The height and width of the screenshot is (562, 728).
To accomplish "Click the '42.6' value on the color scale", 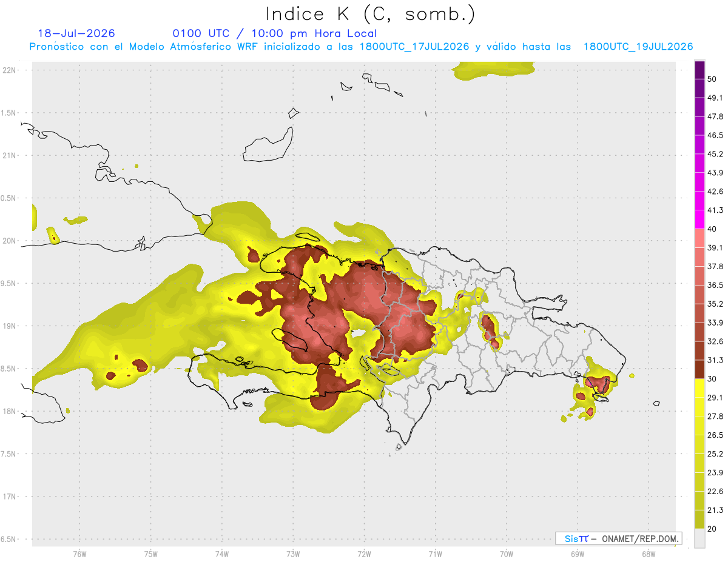I will click(715, 192).
